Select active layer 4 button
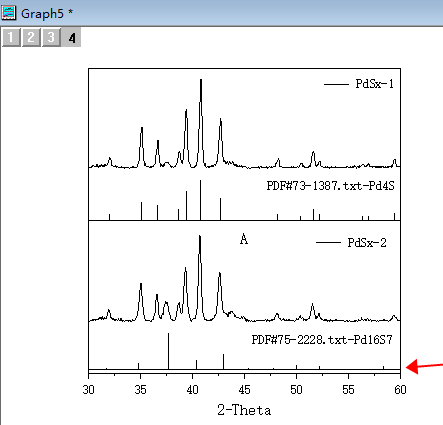 click(71, 37)
